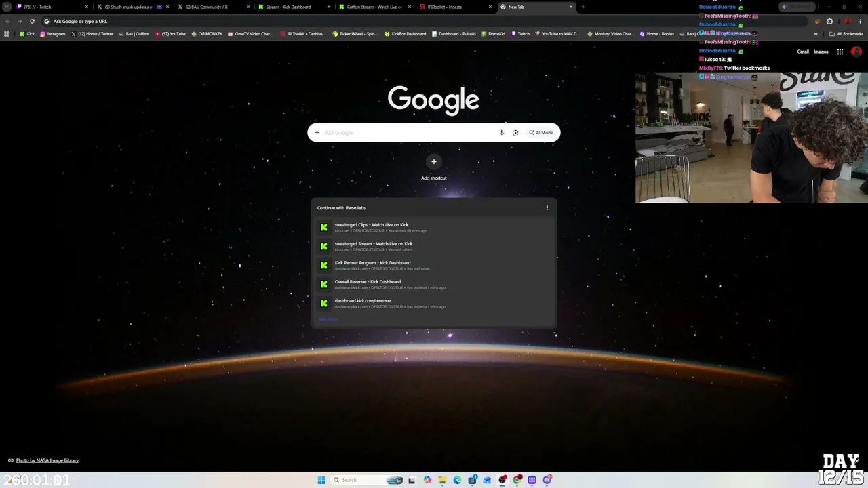Open Gmail link
Screen dimensions: 868x488
coord(803,52)
